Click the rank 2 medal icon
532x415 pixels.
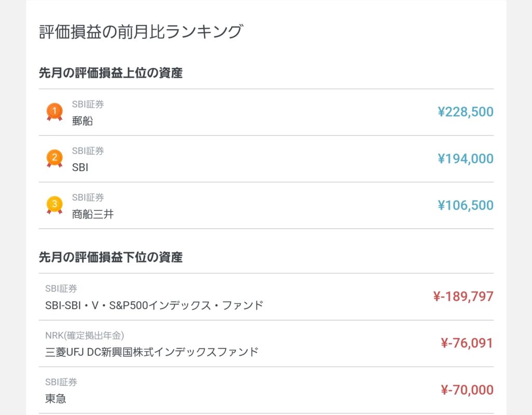[x=54, y=158]
